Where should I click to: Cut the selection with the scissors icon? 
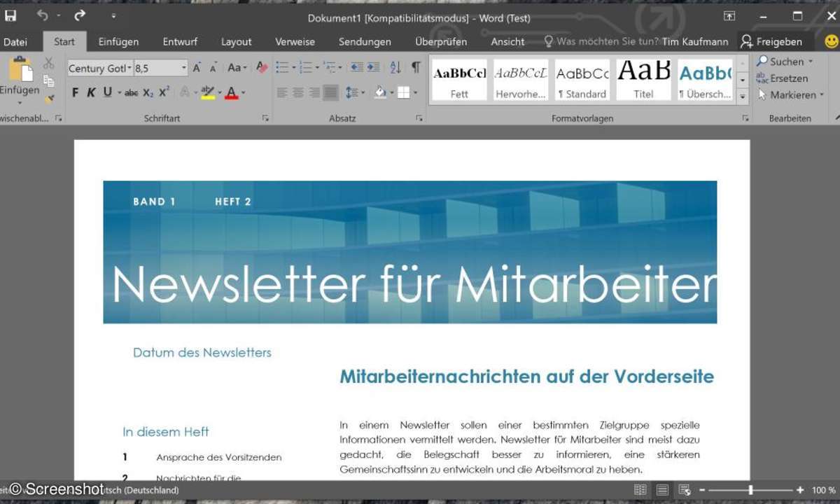pos(48,64)
